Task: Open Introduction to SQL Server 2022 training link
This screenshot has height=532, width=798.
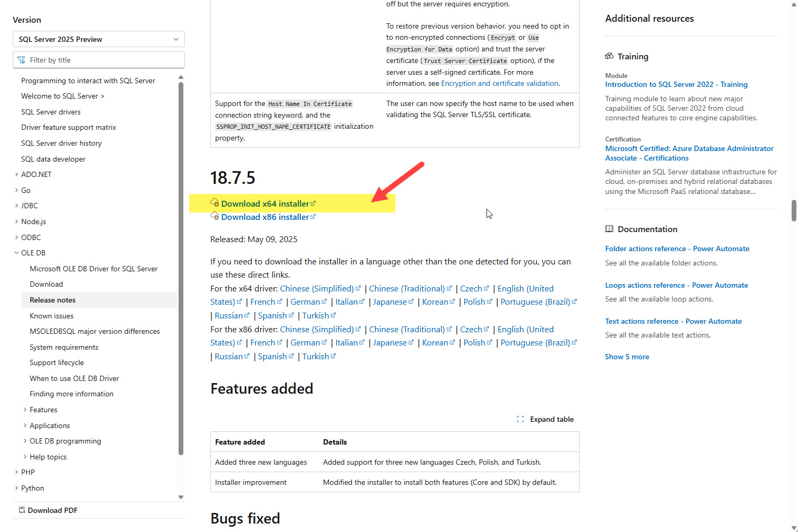Action: pyautogui.click(x=676, y=84)
